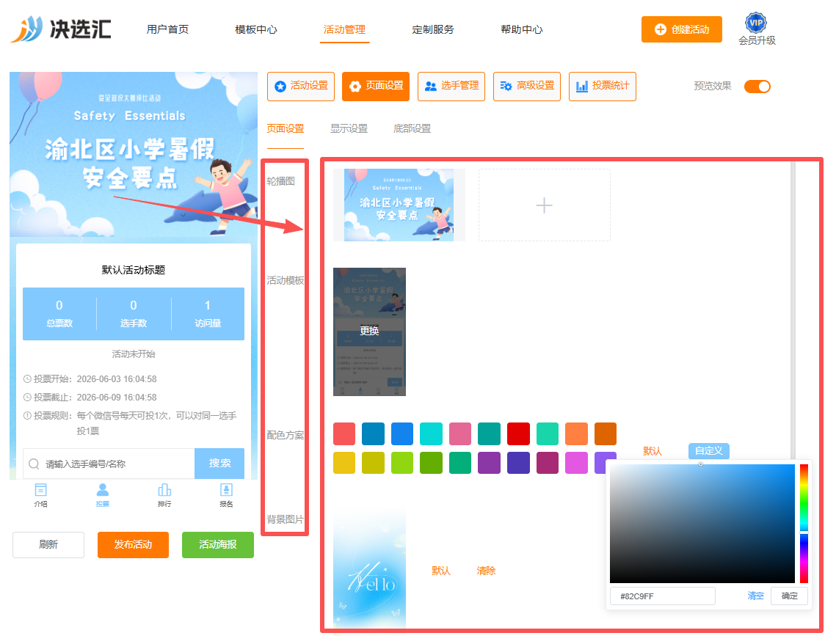Click the 访问量 stat in preview

[208, 314]
